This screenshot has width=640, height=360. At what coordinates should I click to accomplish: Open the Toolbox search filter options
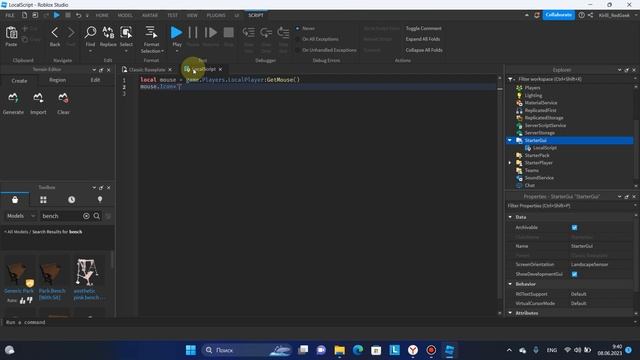[108, 216]
